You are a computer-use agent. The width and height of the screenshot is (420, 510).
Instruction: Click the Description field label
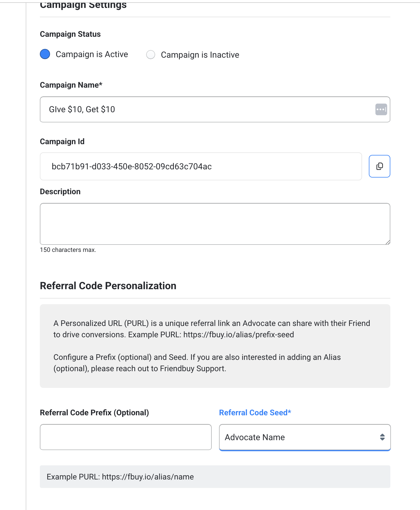[x=60, y=192]
